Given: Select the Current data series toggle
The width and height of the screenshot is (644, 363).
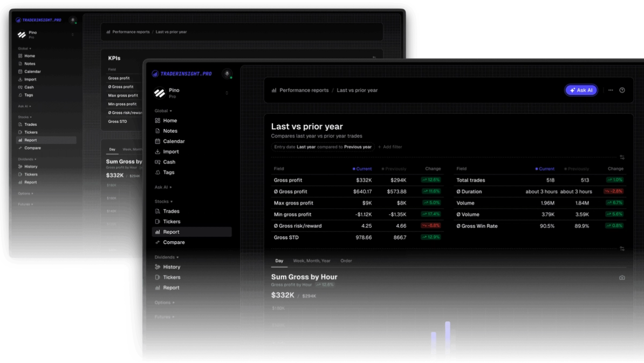Looking at the screenshot, I should tap(362, 169).
